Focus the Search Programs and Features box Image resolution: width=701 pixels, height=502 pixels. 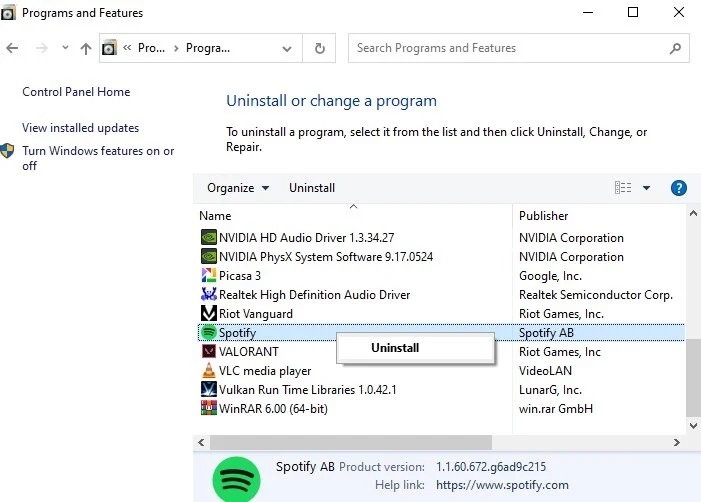(x=519, y=48)
